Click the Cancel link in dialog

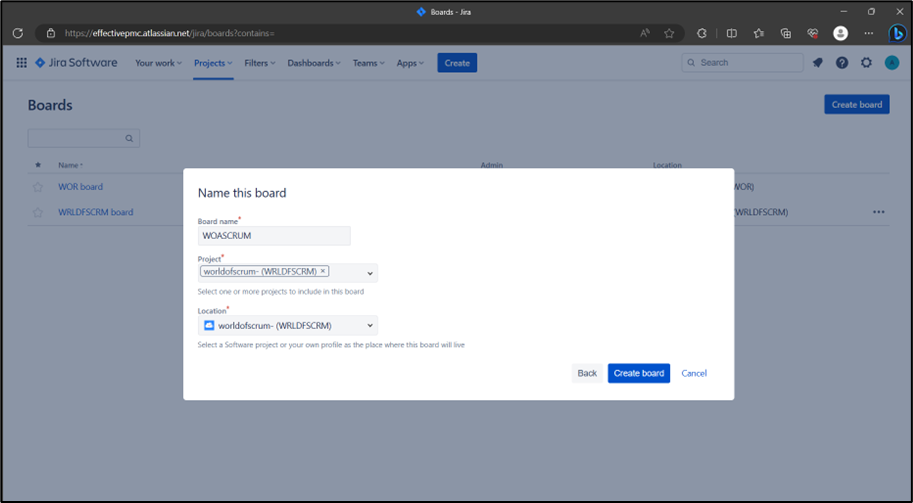click(x=694, y=373)
